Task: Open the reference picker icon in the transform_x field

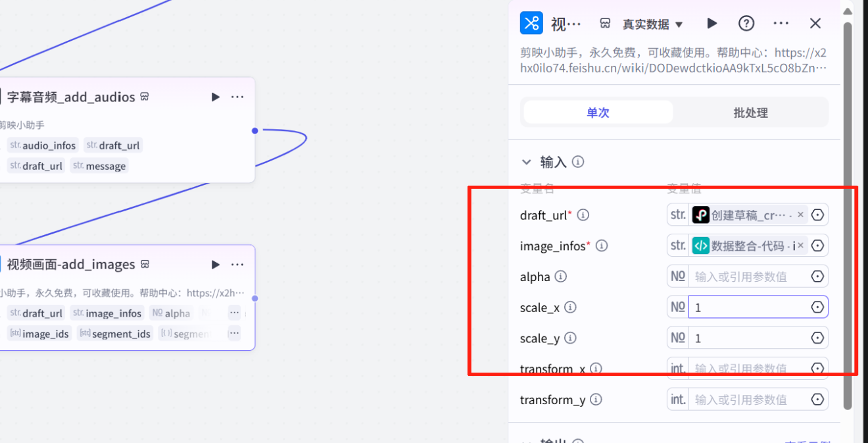Action: tap(818, 369)
